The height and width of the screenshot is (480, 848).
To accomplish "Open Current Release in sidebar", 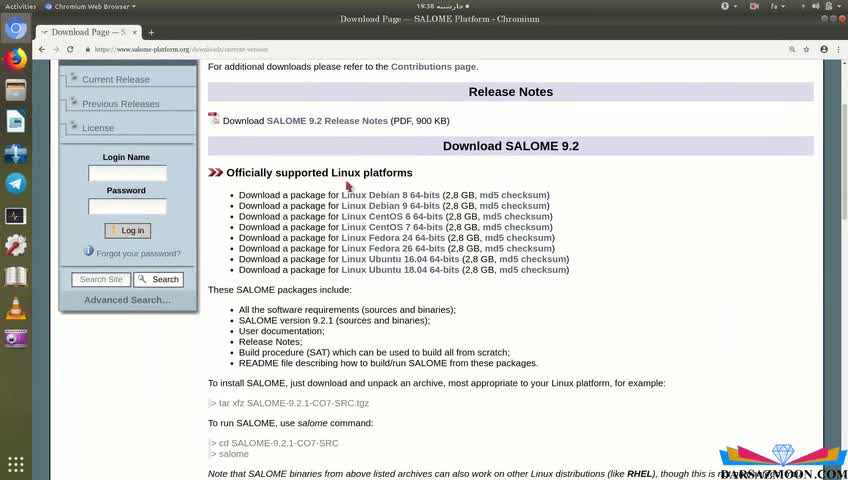I will coord(116,79).
